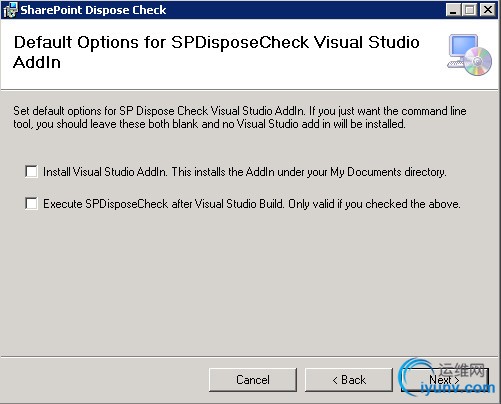Go to the previous step with Back
Image resolution: width=501 pixels, height=404 pixels.
point(349,380)
